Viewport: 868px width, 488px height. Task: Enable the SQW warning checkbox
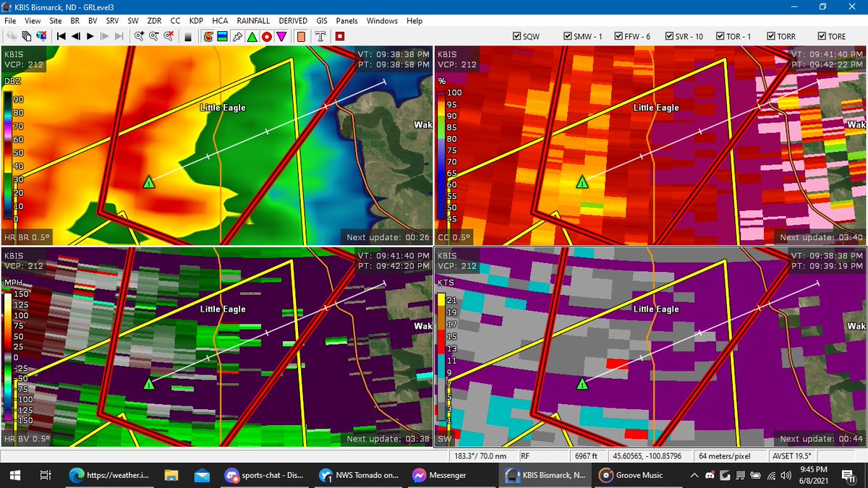point(516,35)
